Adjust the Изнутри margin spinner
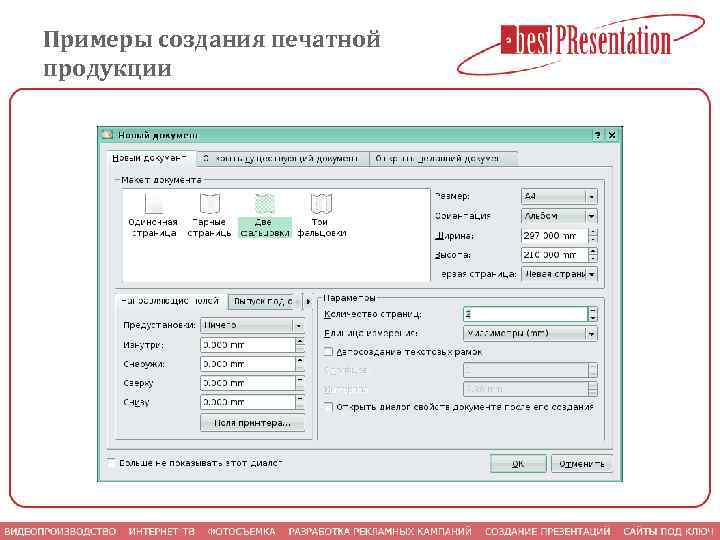Image resolution: width=720 pixels, height=540 pixels. pos(300,345)
